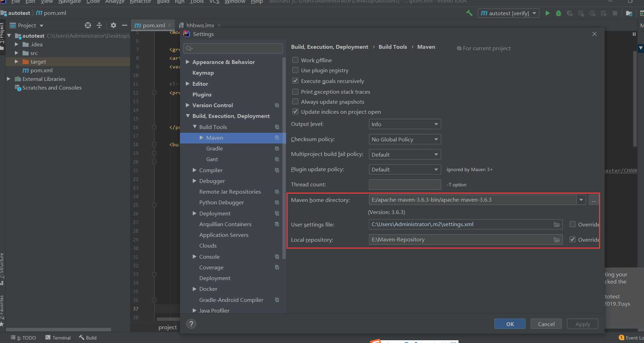This screenshot has height=343, width=644.
Task: Check Override for User settings file
Action: tap(572, 224)
